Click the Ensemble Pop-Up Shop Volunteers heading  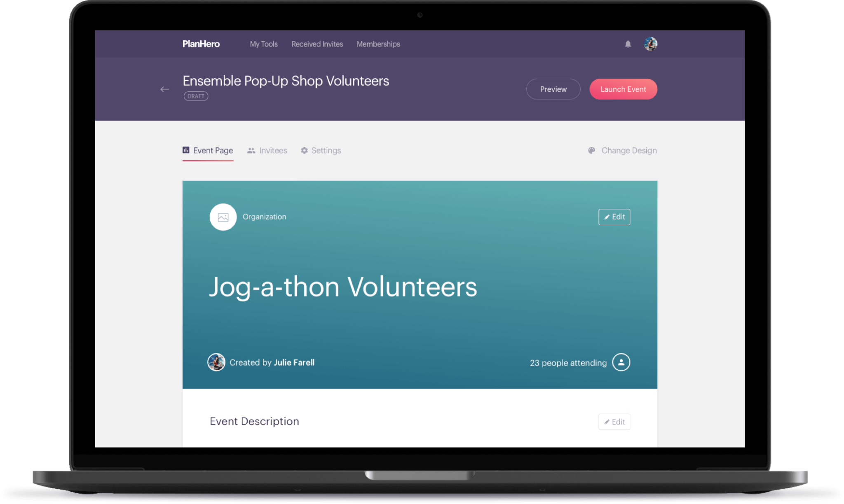286,81
